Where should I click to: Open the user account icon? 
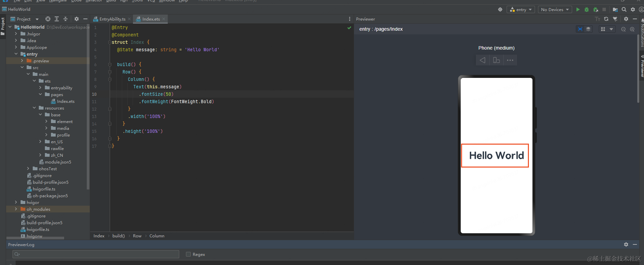(641, 9)
